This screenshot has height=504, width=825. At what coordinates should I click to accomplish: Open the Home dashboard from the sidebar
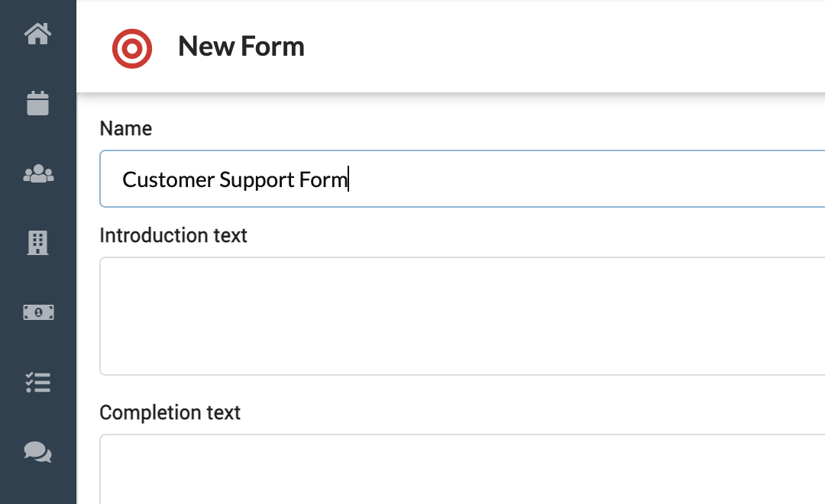click(38, 33)
